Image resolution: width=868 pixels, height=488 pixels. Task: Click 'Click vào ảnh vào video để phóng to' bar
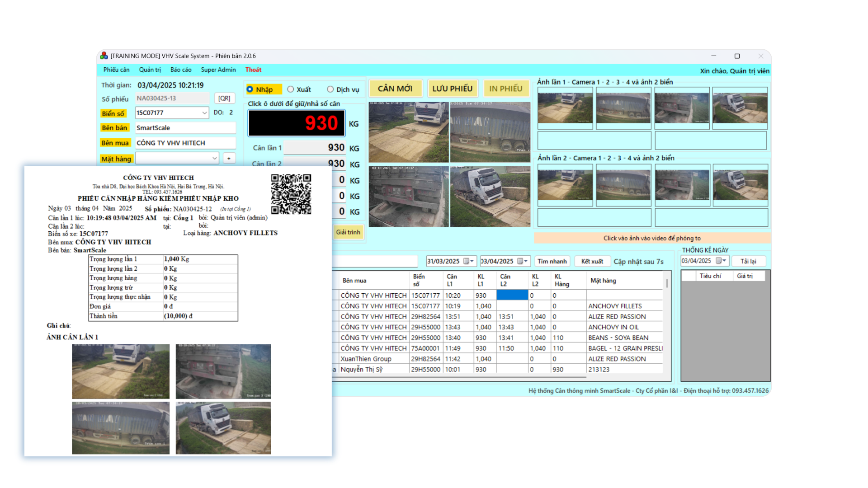pyautogui.click(x=652, y=238)
